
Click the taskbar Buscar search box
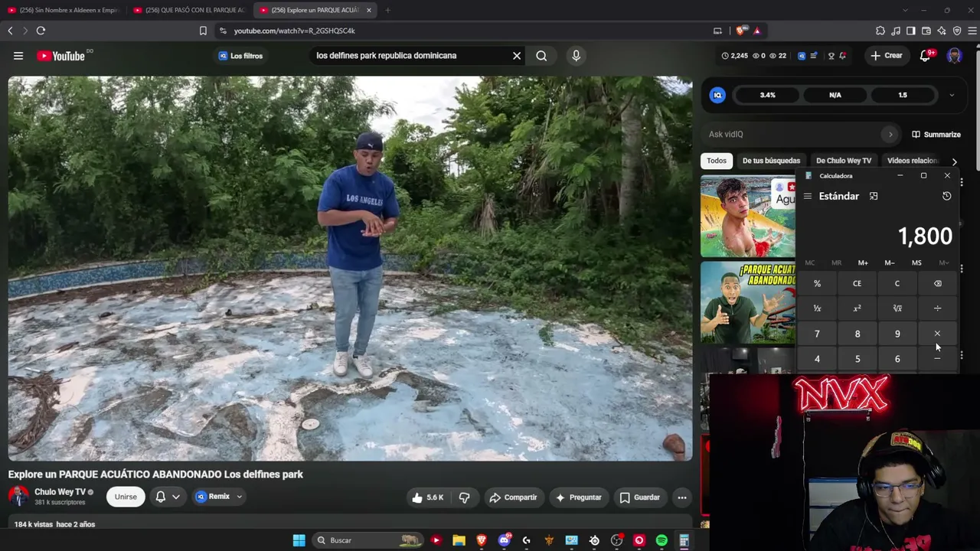click(x=367, y=540)
